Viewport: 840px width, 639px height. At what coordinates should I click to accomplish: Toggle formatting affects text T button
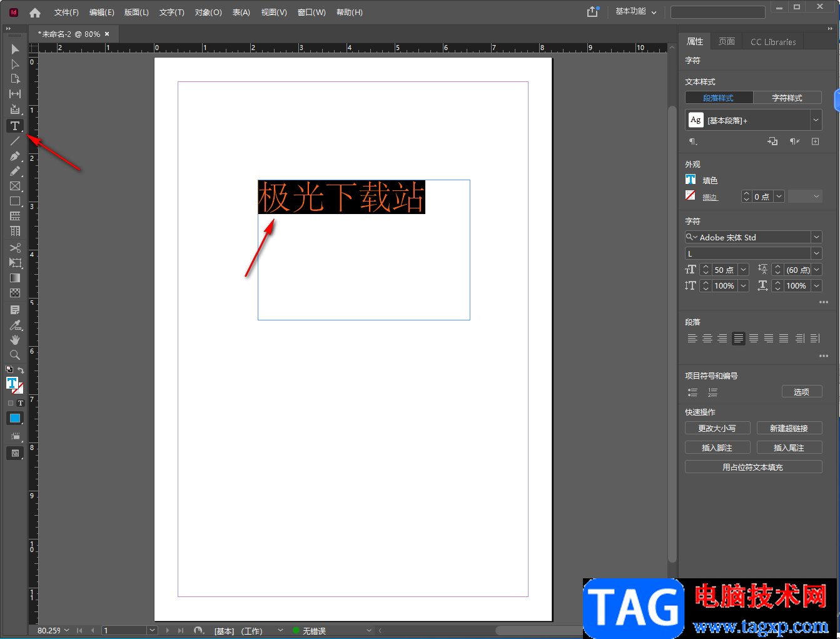tap(21, 403)
